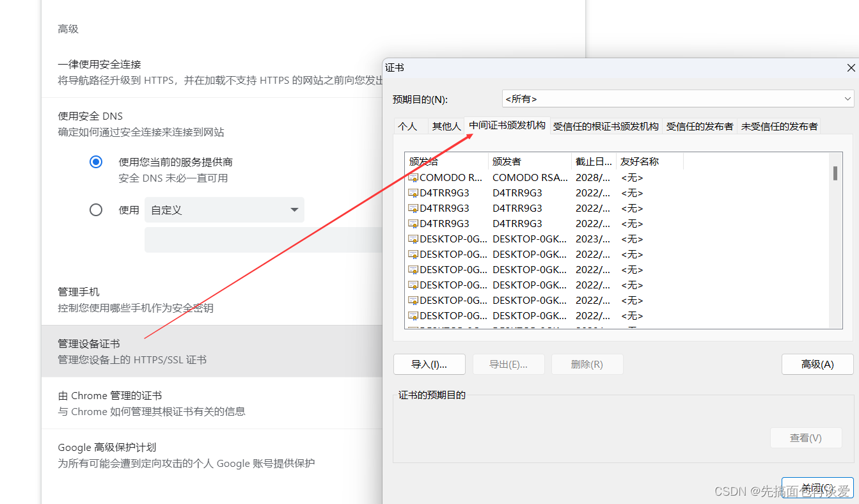This screenshot has width=859, height=504.
Task: Click the 导出(E)... button
Action: [508, 365]
